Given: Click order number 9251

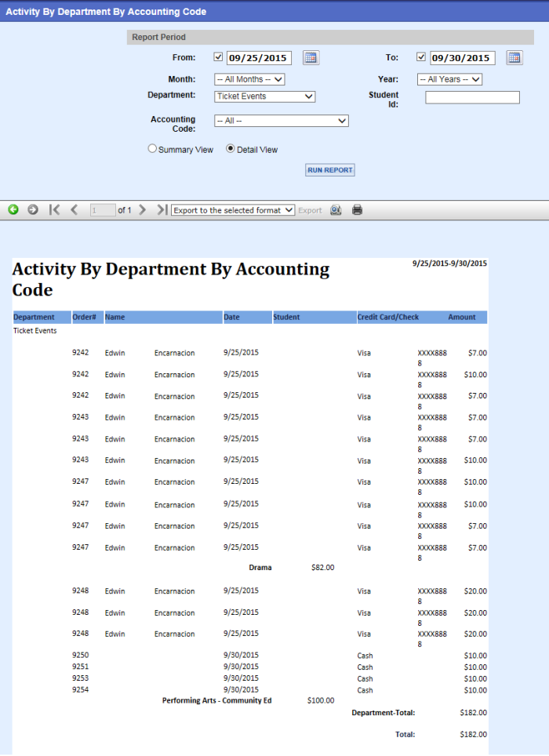Looking at the screenshot, I should point(81,667).
